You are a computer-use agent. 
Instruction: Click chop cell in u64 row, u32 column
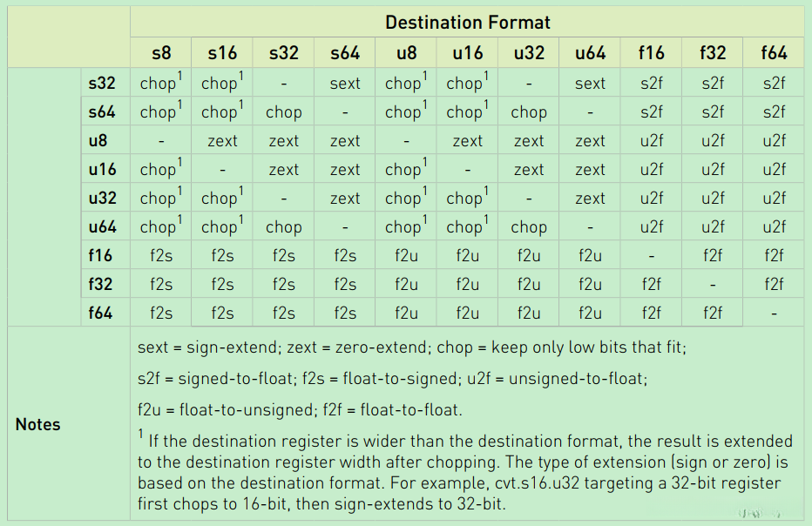[x=529, y=227]
